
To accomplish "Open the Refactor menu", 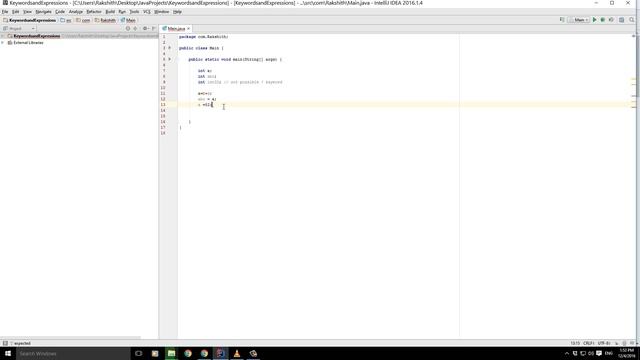I will click(x=94, y=12).
